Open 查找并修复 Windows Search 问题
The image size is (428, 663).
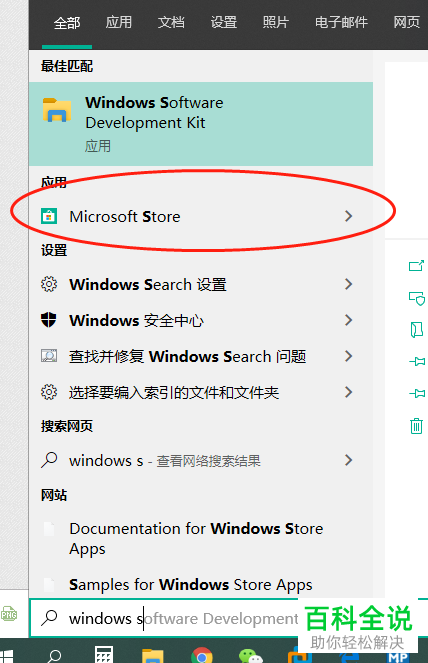tap(201, 356)
